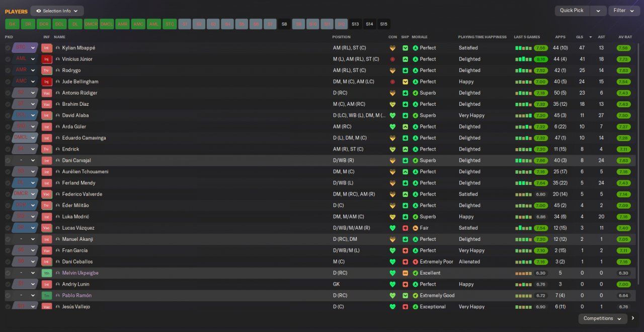Click Lucas Vázquez's Fair morale icon
644x332 pixels.
click(416, 228)
